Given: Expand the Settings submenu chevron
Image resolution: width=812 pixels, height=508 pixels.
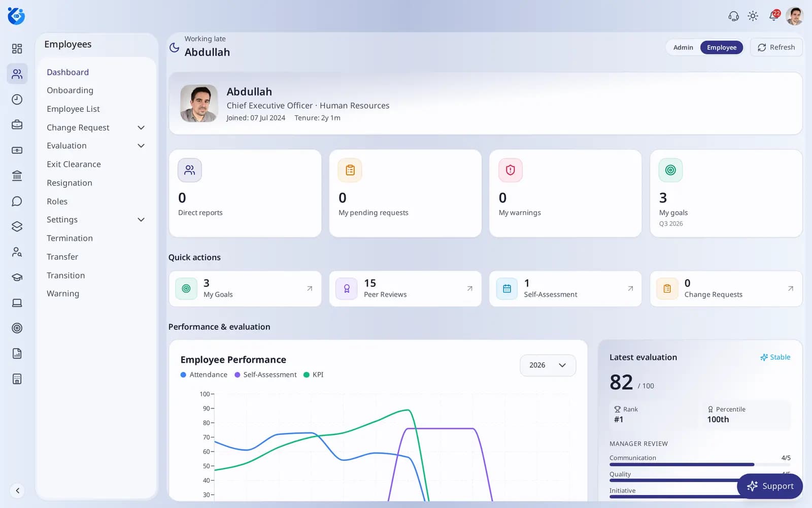Looking at the screenshot, I should (141, 219).
